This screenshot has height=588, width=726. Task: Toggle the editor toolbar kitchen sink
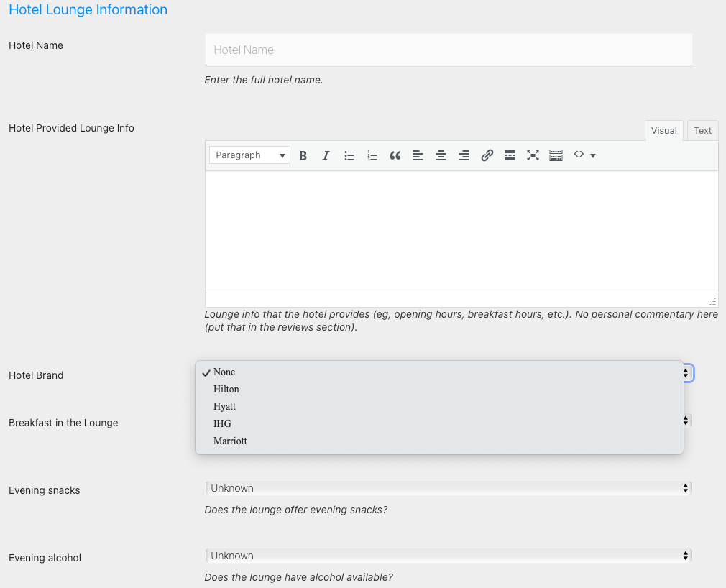tap(556, 155)
